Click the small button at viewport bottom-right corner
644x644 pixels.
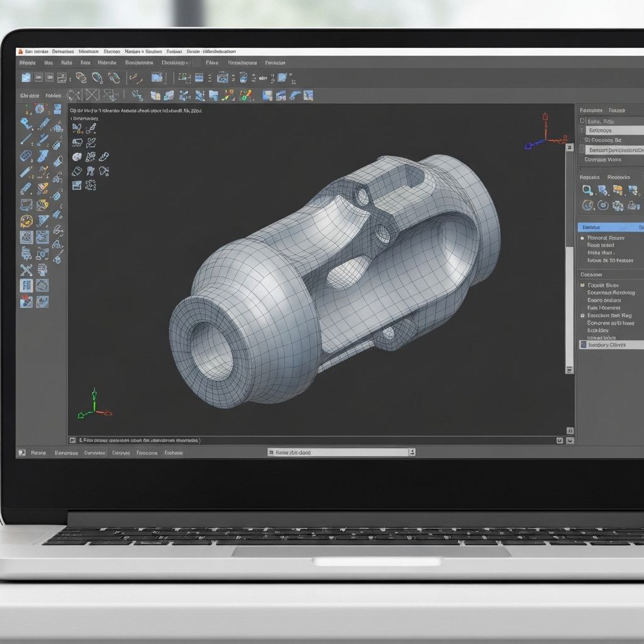pyautogui.click(x=569, y=441)
